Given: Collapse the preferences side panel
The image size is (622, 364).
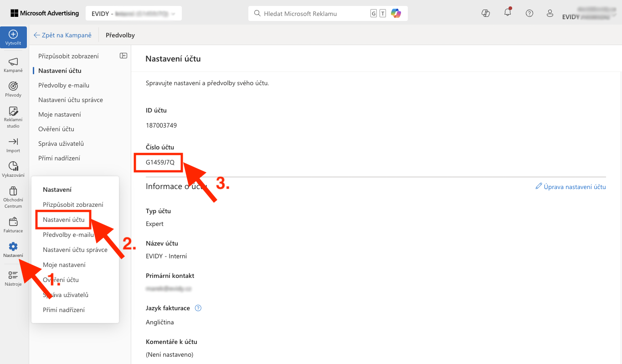Looking at the screenshot, I should [x=123, y=56].
